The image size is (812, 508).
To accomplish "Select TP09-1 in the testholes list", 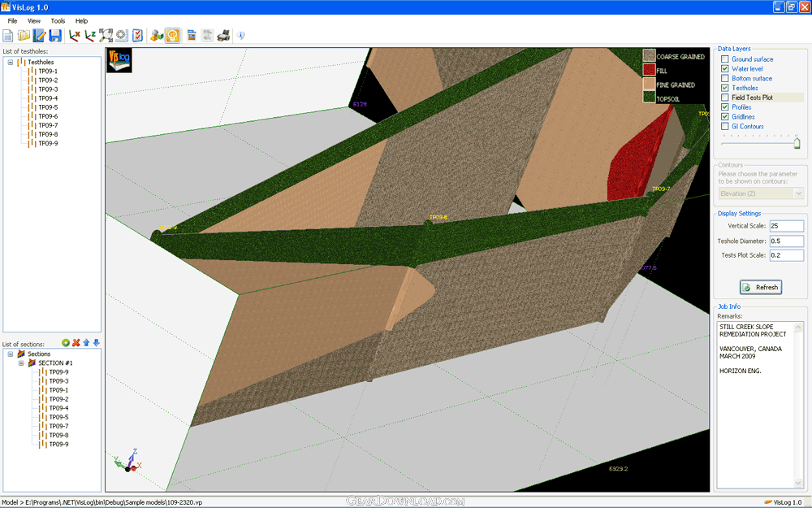I will point(48,71).
